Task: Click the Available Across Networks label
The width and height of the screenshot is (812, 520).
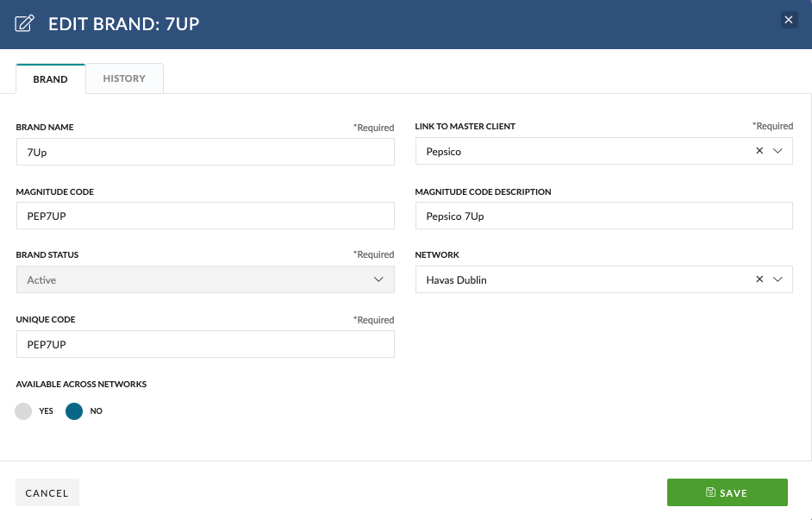Action: click(81, 384)
